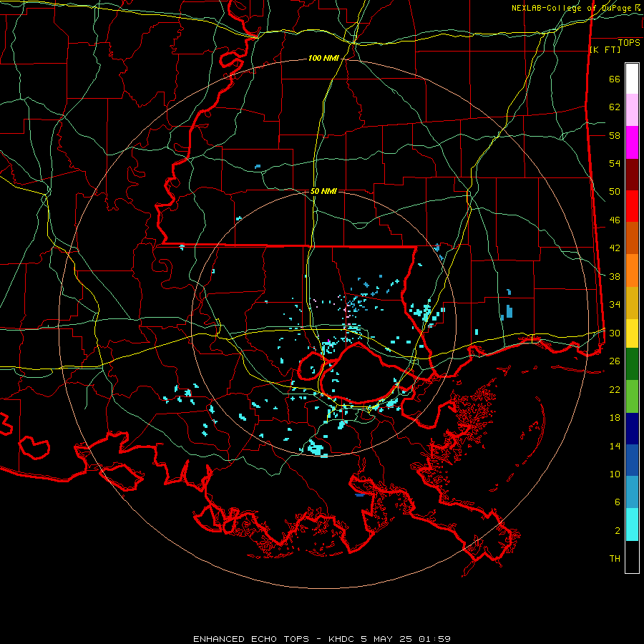Click the legend value "46"
The image size is (644, 644).
point(615,220)
